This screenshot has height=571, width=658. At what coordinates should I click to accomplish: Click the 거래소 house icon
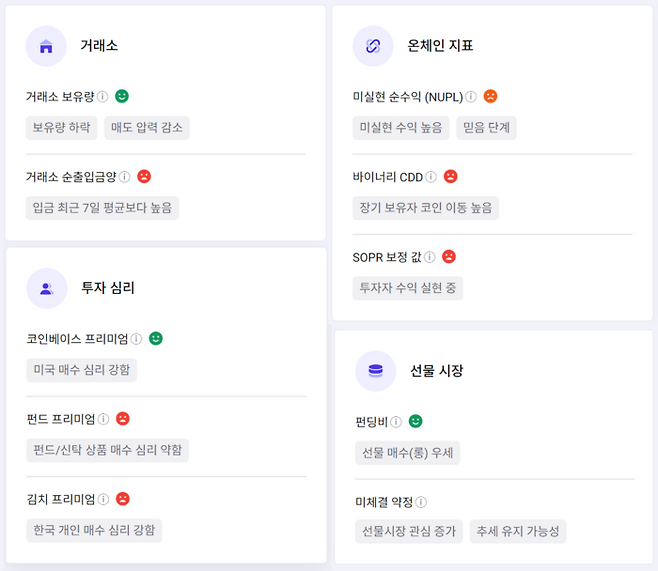coord(46,46)
